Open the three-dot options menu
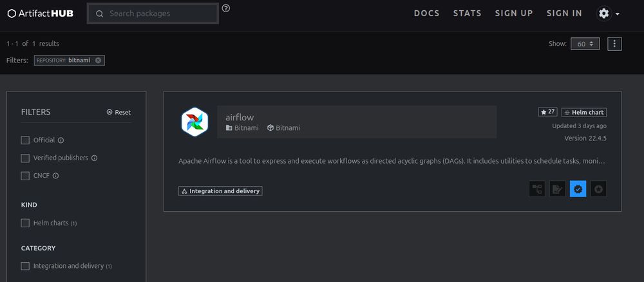This screenshot has width=644, height=282. click(x=614, y=44)
